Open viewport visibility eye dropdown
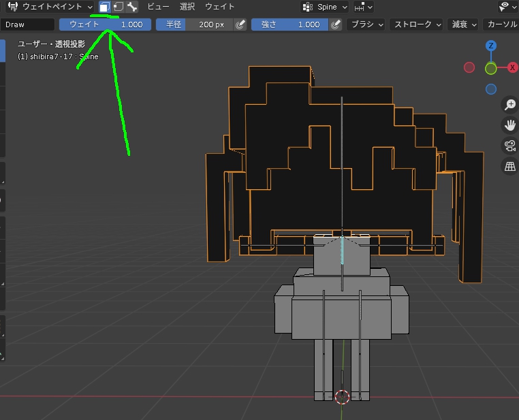519x420 pixels. click(x=507, y=7)
